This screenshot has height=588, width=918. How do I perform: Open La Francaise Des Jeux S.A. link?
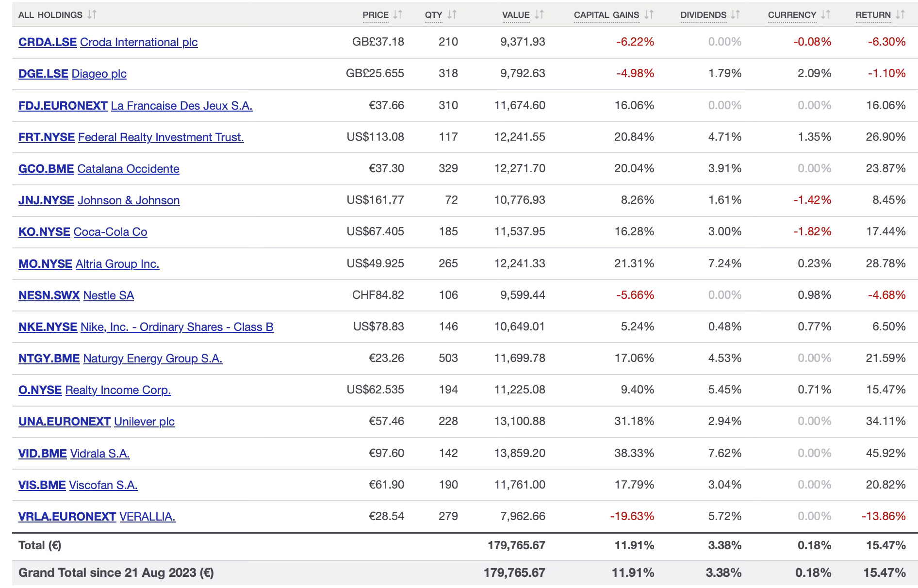181,106
